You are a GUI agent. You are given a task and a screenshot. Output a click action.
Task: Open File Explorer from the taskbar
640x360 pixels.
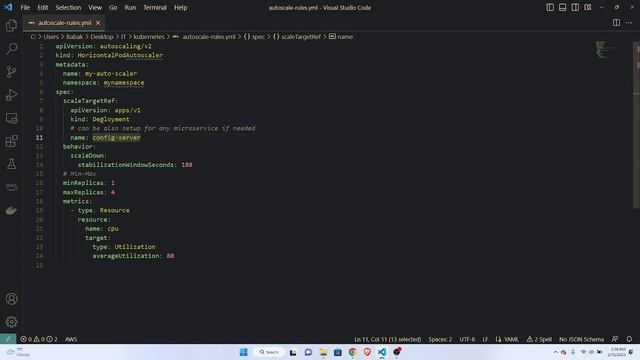(323, 352)
